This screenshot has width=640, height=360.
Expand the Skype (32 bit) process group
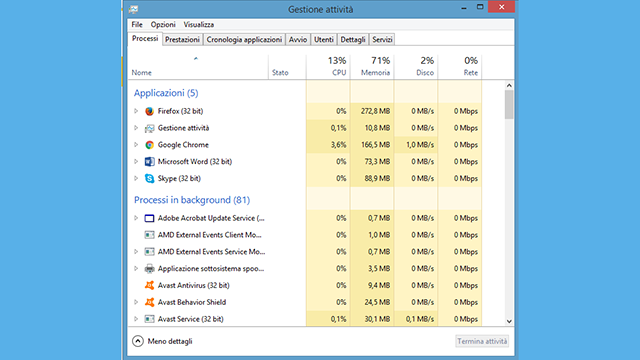[x=136, y=178]
